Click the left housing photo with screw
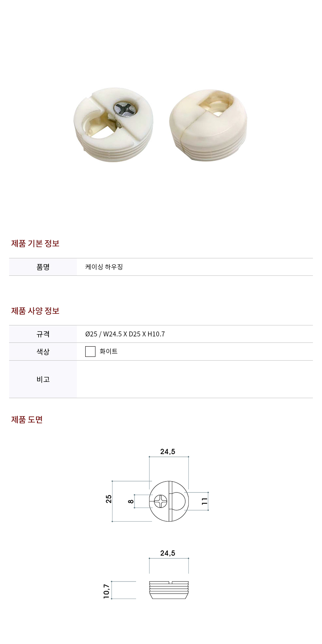This screenshot has width=322, height=644. point(113,125)
